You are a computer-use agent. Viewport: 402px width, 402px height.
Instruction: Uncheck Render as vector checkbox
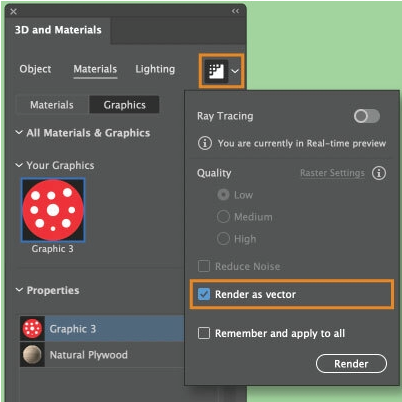(x=204, y=294)
